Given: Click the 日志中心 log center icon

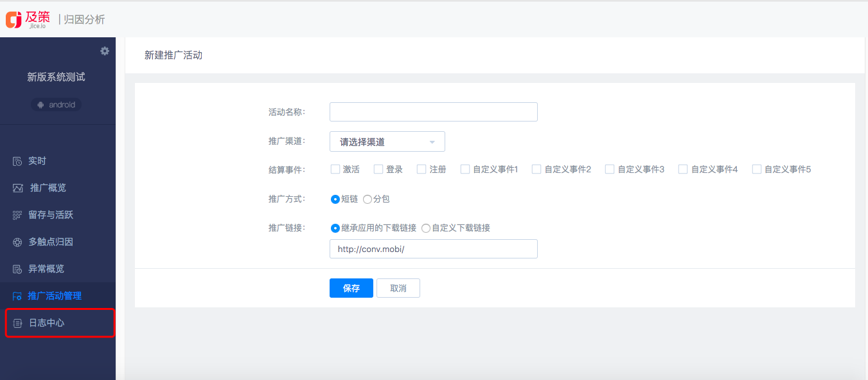Looking at the screenshot, I should (18, 323).
